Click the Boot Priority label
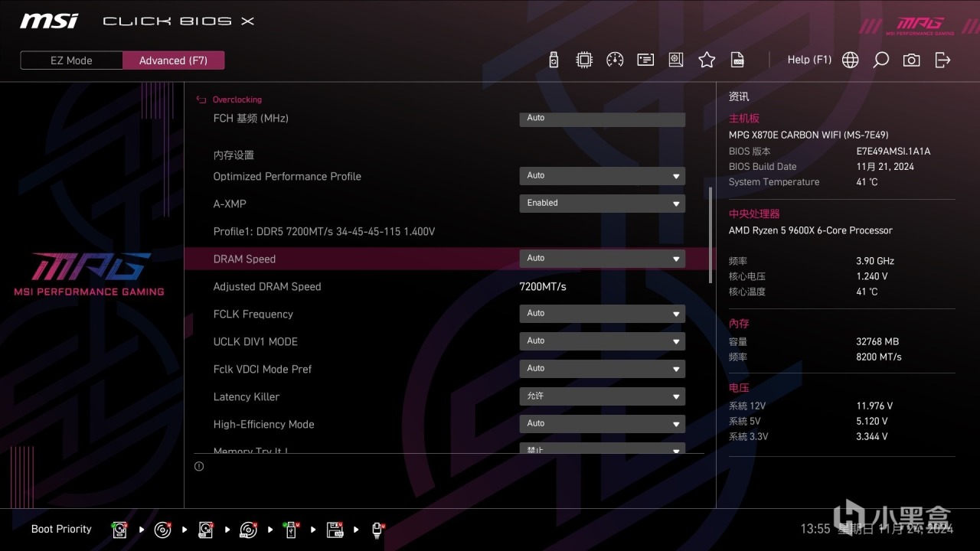 [x=61, y=529]
